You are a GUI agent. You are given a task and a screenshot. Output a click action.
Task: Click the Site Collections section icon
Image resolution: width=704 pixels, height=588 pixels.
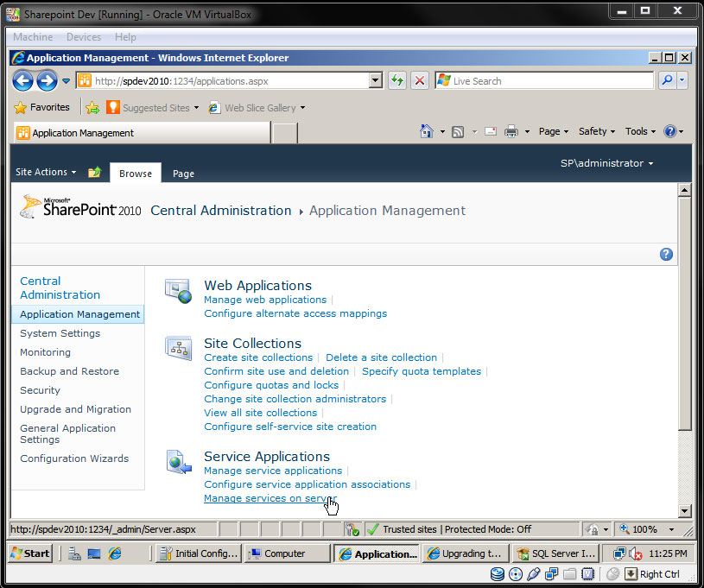(178, 348)
